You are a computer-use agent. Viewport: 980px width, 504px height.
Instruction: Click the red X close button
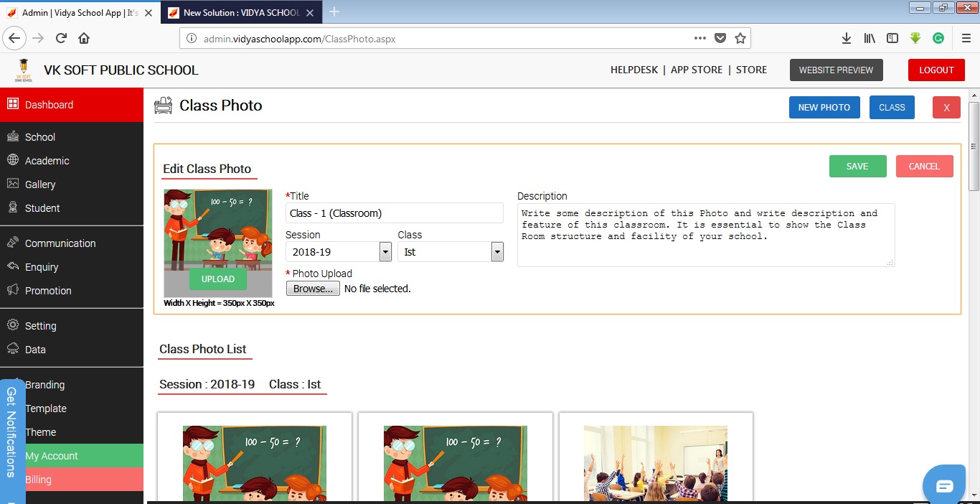click(946, 108)
